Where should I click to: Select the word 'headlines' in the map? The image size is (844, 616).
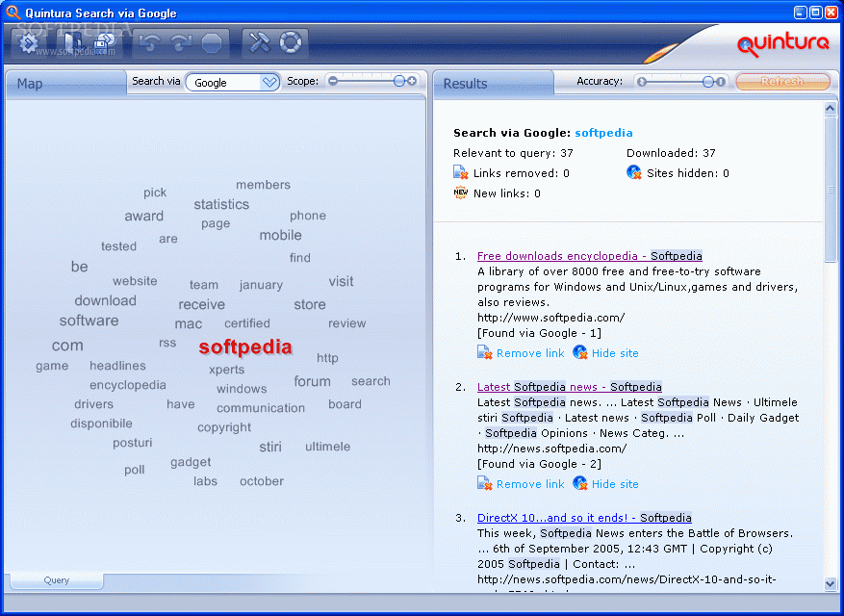(117, 366)
